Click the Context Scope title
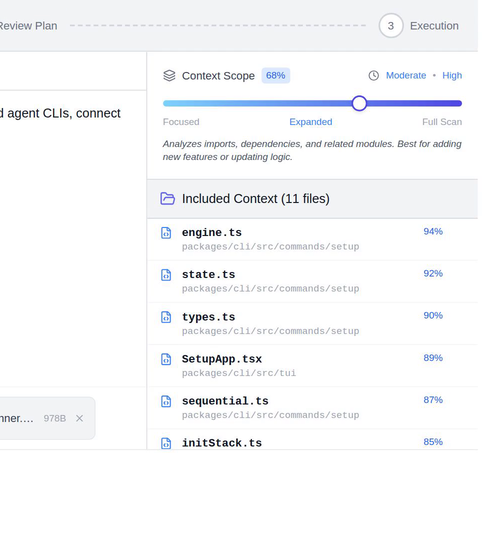Viewport: 490px width, 540px height. [218, 76]
